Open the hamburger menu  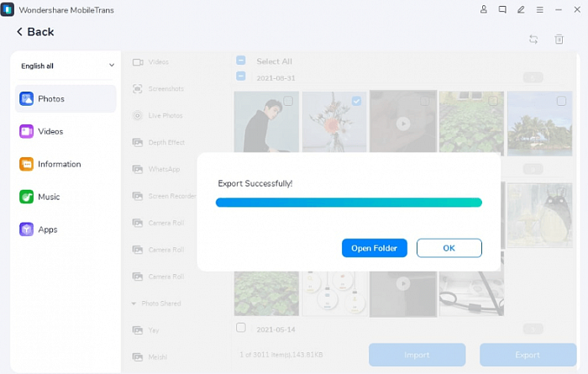click(539, 10)
